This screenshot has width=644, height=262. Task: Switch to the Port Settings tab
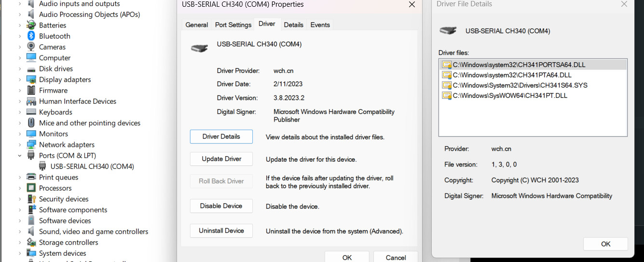coord(233,25)
